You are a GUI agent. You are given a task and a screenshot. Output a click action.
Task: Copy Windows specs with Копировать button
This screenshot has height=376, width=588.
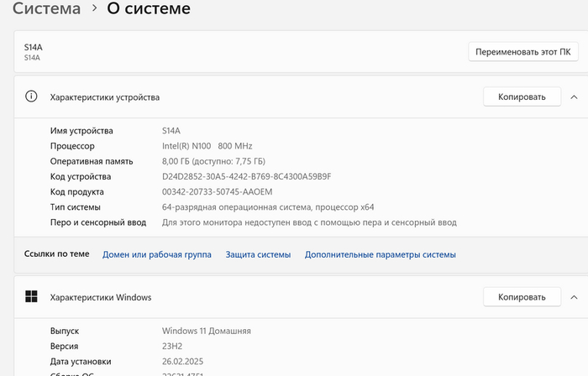click(x=522, y=296)
